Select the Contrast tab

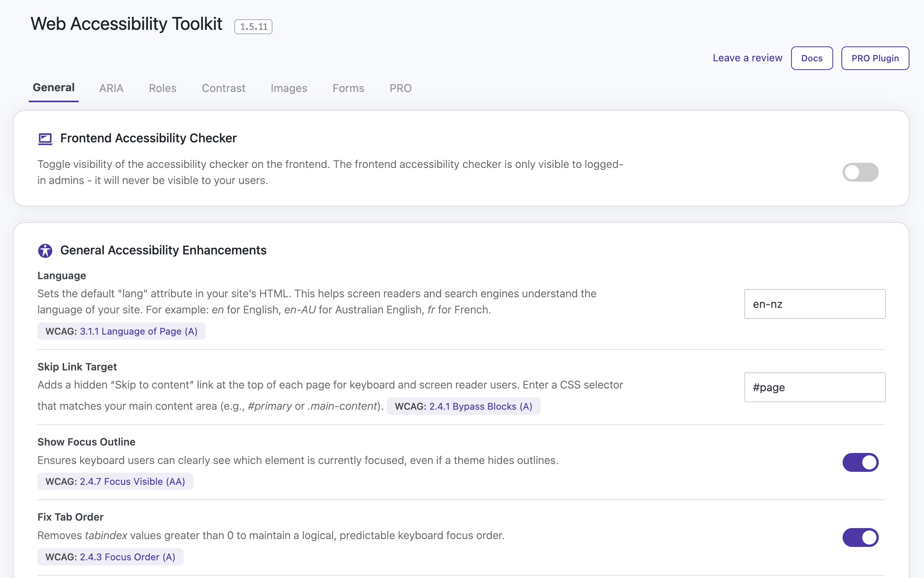click(223, 88)
